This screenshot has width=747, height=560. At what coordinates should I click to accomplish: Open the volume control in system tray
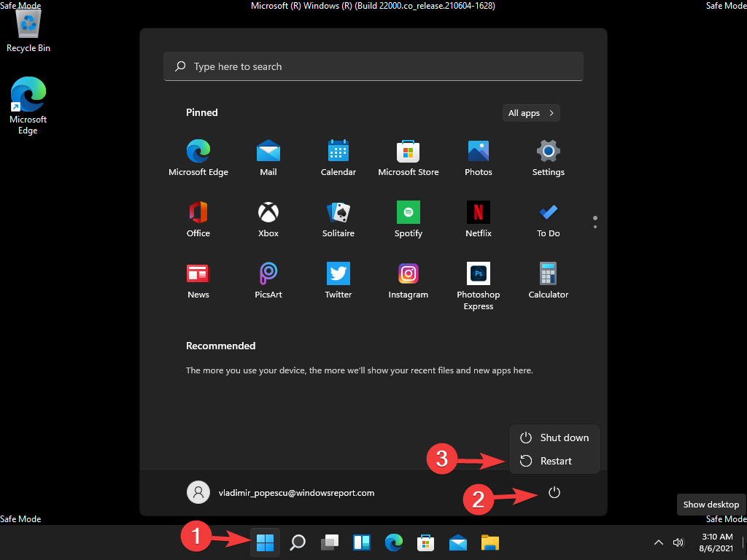678,542
